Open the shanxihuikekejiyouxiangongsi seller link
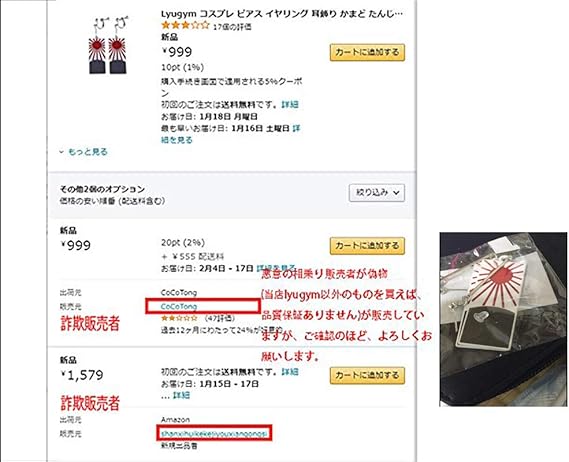 214,433
